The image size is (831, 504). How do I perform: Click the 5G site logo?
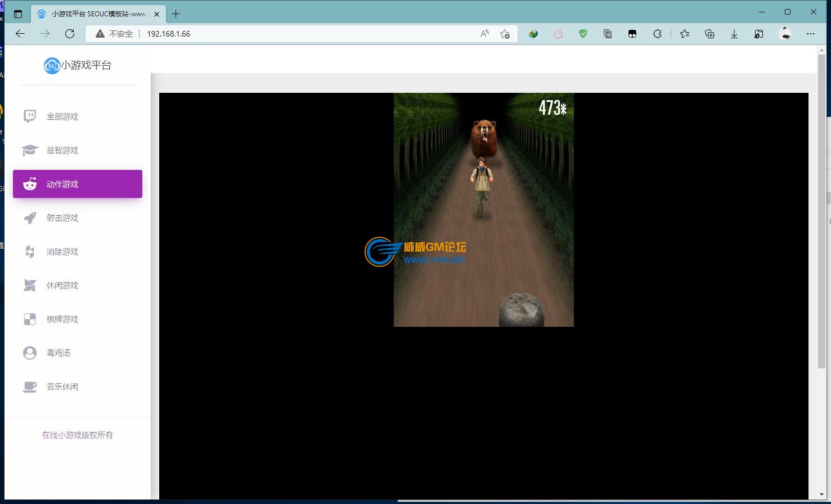click(x=52, y=65)
